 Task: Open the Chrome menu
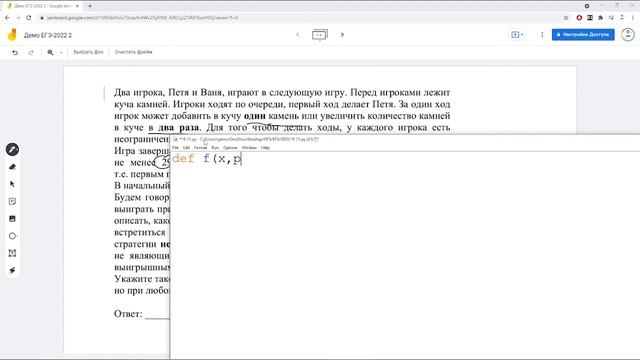(633, 18)
